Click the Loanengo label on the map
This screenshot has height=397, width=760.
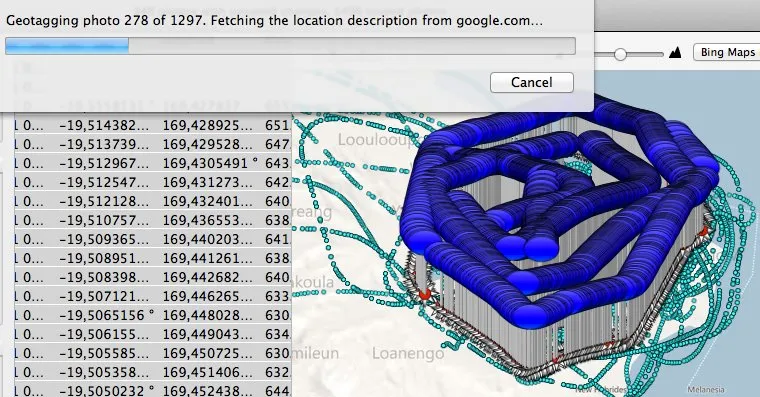408,353
